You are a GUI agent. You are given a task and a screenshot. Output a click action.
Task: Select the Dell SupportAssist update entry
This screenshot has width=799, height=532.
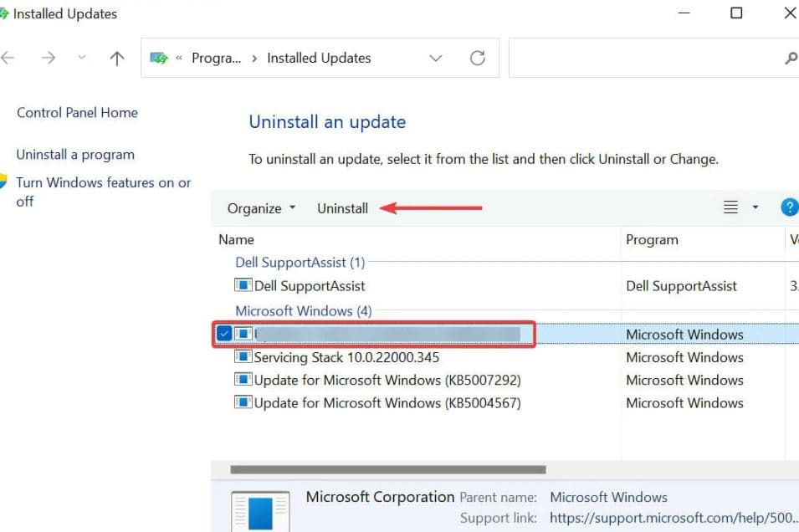[x=310, y=286]
